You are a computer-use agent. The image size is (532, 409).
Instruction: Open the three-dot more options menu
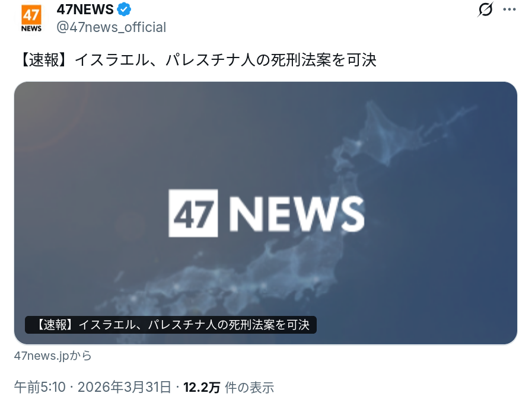pyautogui.click(x=509, y=9)
